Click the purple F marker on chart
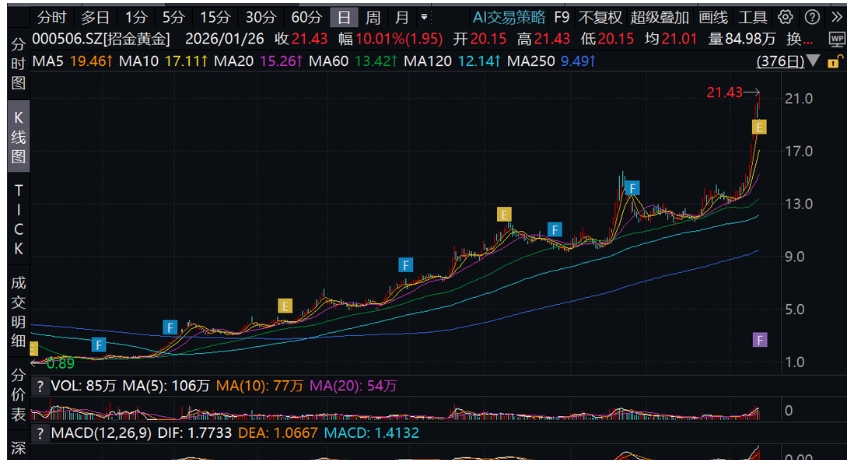The height and width of the screenshot is (460, 849). 760,340
